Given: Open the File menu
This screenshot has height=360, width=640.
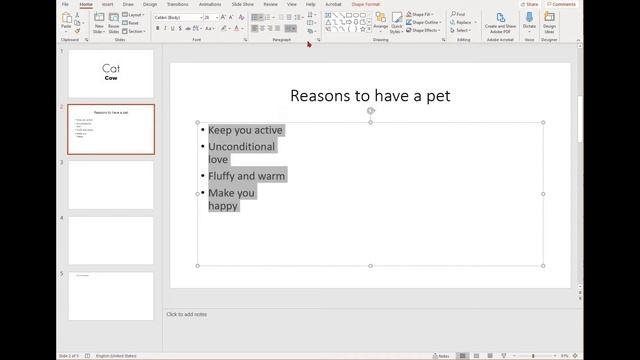Looking at the screenshot, I should 65,4.
